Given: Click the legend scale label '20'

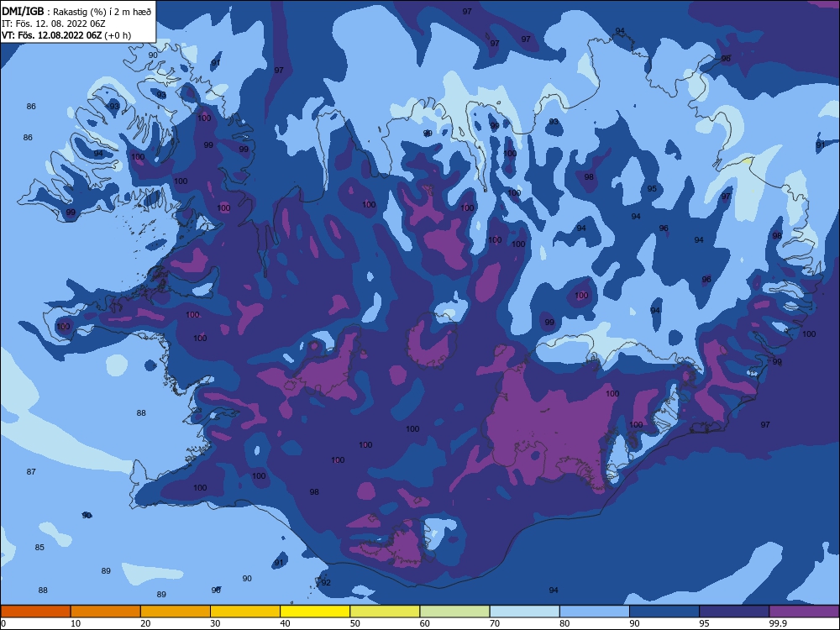Looking at the screenshot, I should point(145,623).
